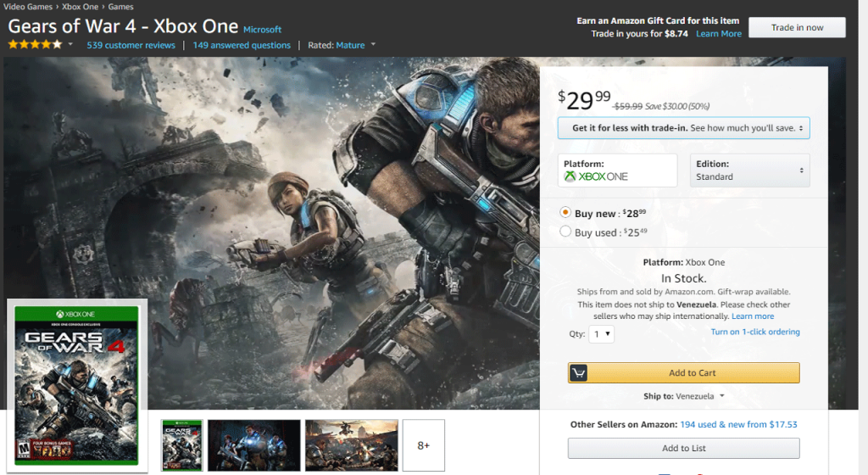View the second screenshot thumbnail with soldiers

(254, 445)
